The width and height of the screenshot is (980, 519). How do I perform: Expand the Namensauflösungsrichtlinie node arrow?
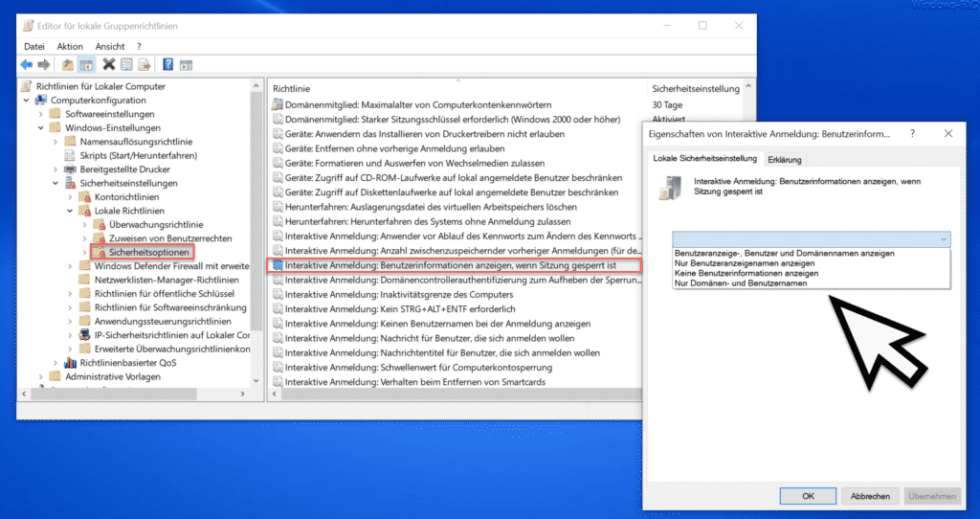pos(55,142)
